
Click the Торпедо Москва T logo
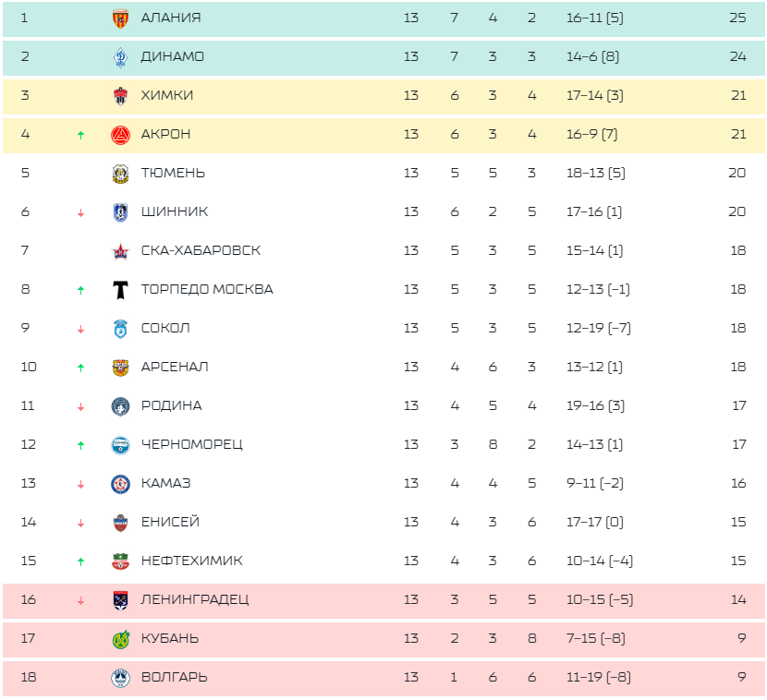coord(120,289)
